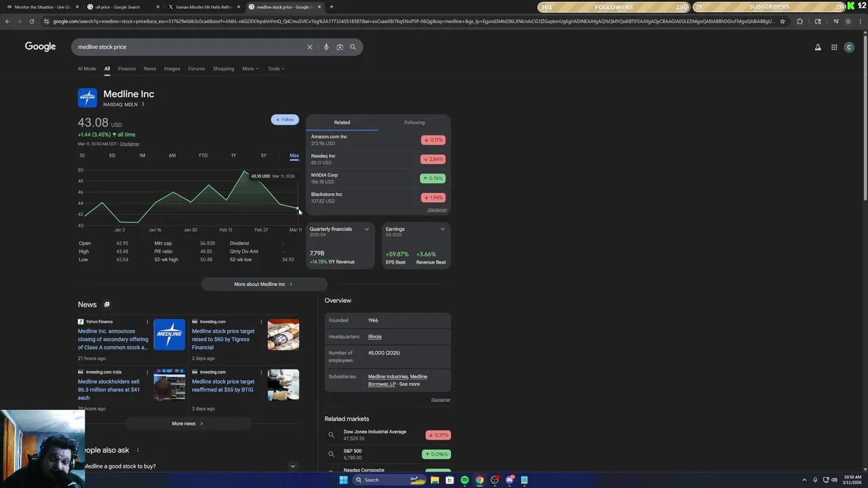The image size is (868, 488).
Task: Click the latest data point on price chart
Action: [x=298, y=208]
